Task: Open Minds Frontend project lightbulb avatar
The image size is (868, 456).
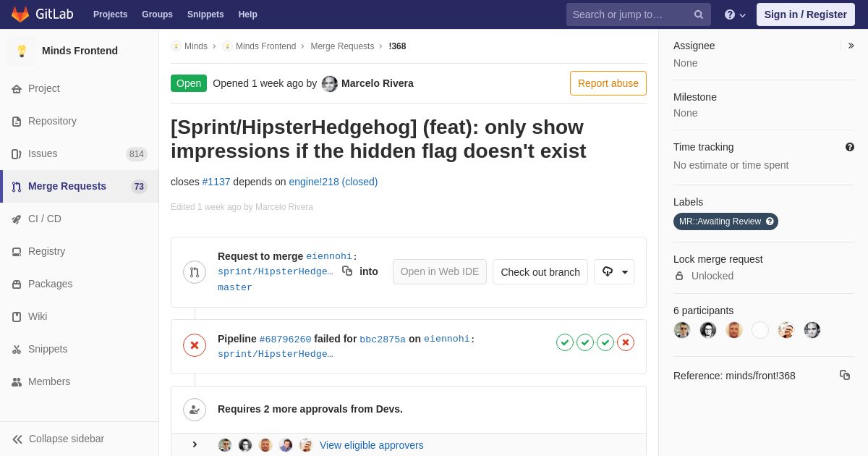Action: 22,51
